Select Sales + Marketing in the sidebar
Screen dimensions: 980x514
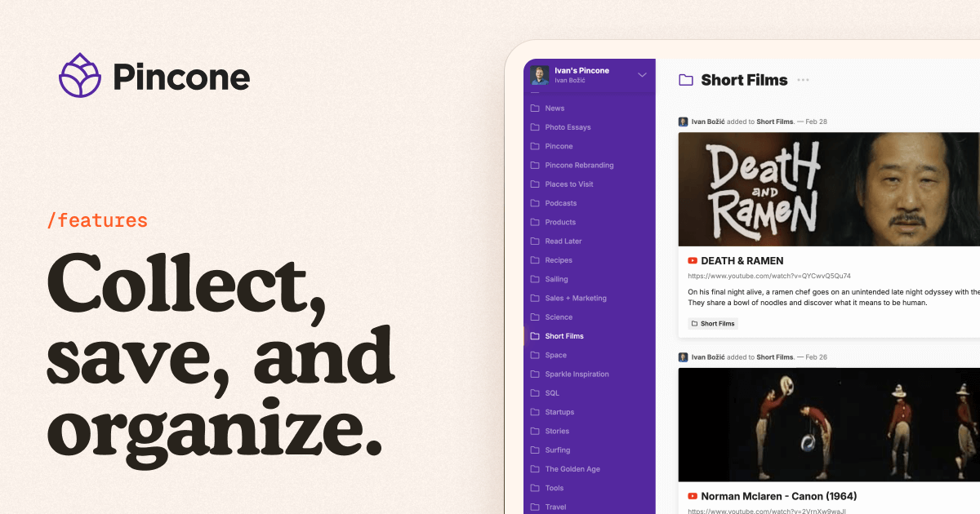[x=576, y=299]
